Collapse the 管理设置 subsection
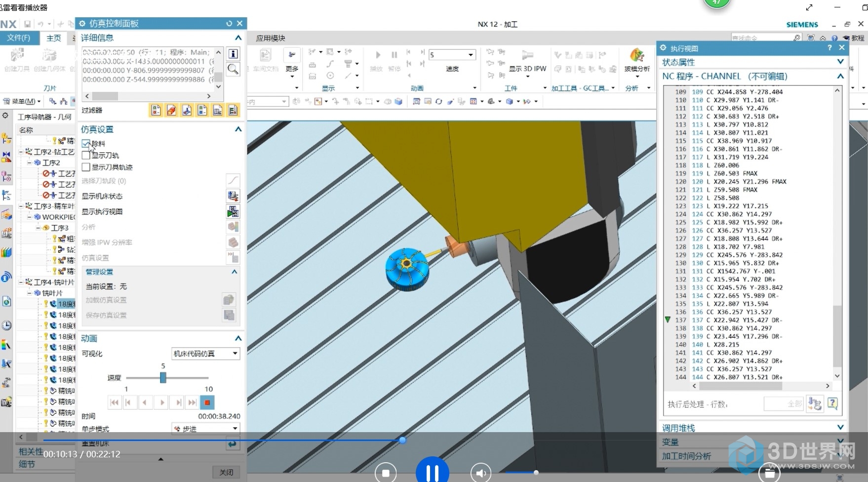Screen dimensions: 868x482 [235, 272]
